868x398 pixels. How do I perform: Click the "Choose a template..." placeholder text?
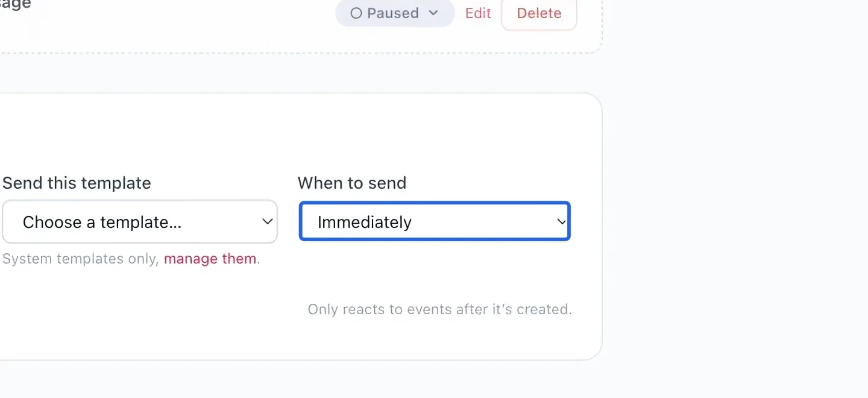[102, 223]
